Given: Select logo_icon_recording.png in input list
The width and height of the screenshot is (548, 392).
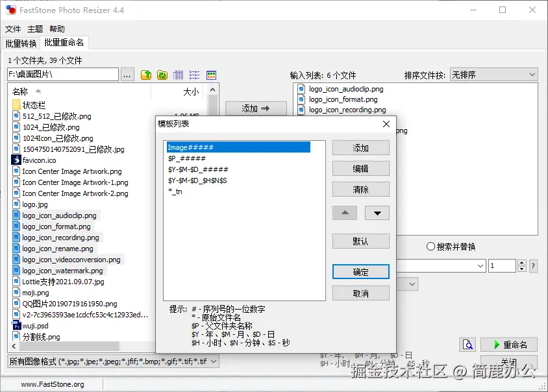Looking at the screenshot, I should point(347,110).
